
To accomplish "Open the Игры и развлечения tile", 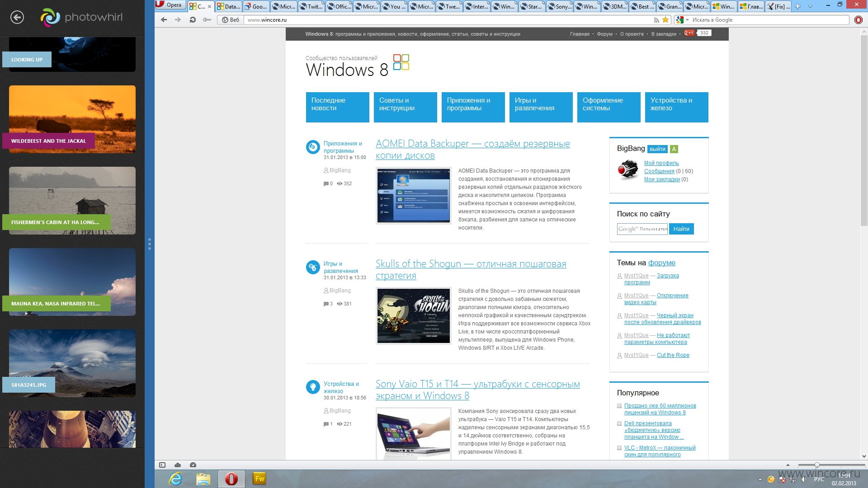I will (x=541, y=107).
